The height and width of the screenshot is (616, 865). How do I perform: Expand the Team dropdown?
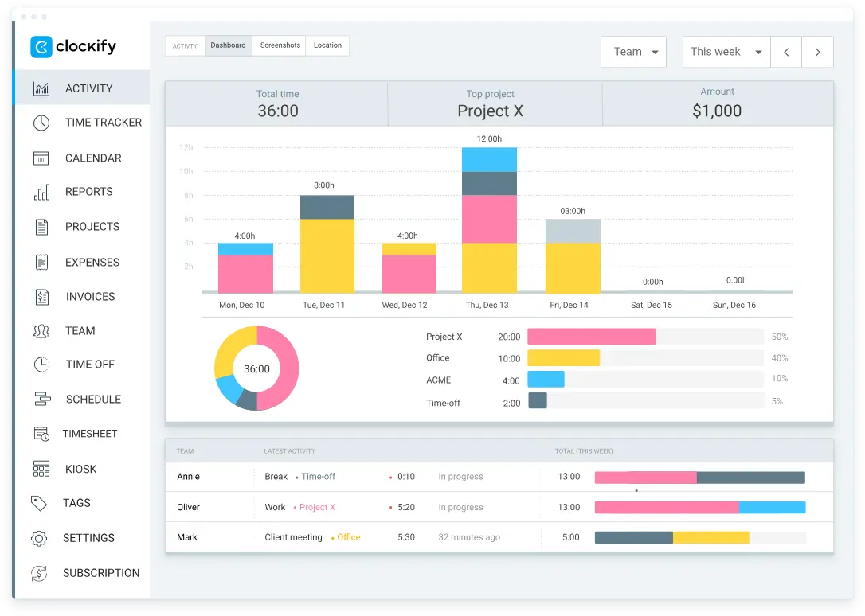(633, 52)
